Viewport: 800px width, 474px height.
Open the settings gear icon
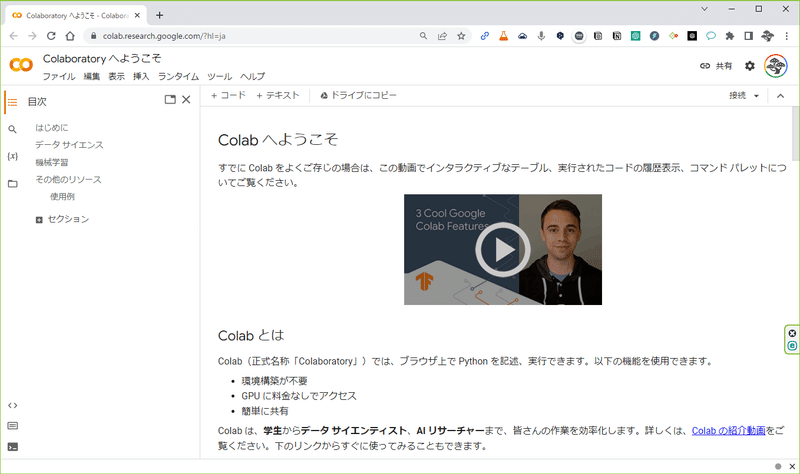749,66
